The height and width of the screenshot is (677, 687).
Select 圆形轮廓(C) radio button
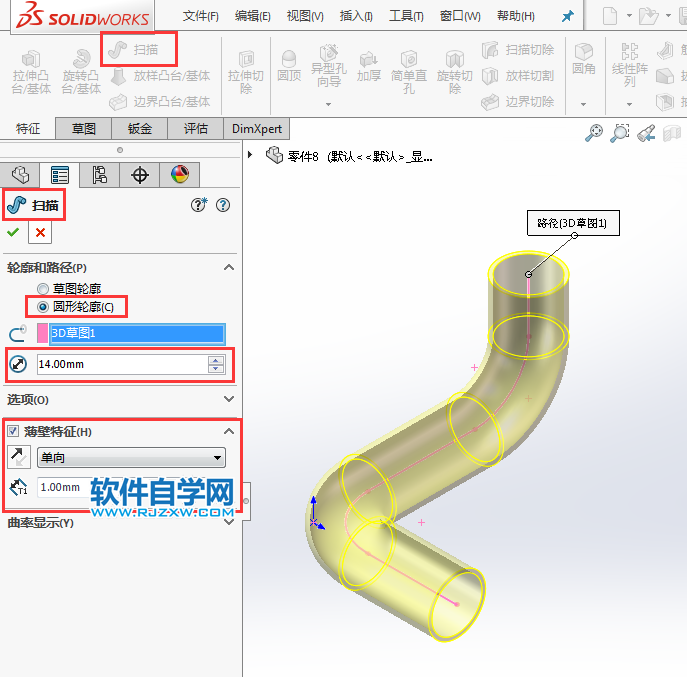(42, 307)
